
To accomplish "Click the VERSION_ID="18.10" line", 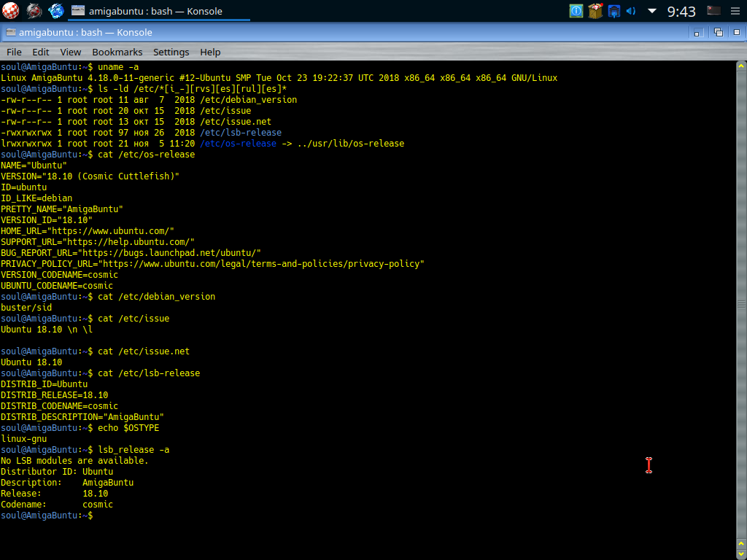I will [47, 220].
